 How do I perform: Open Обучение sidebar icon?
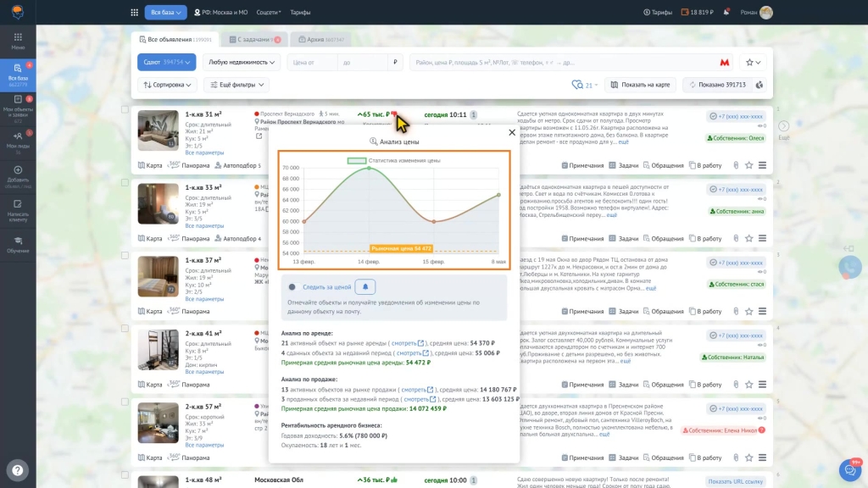[x=18, y=245]
